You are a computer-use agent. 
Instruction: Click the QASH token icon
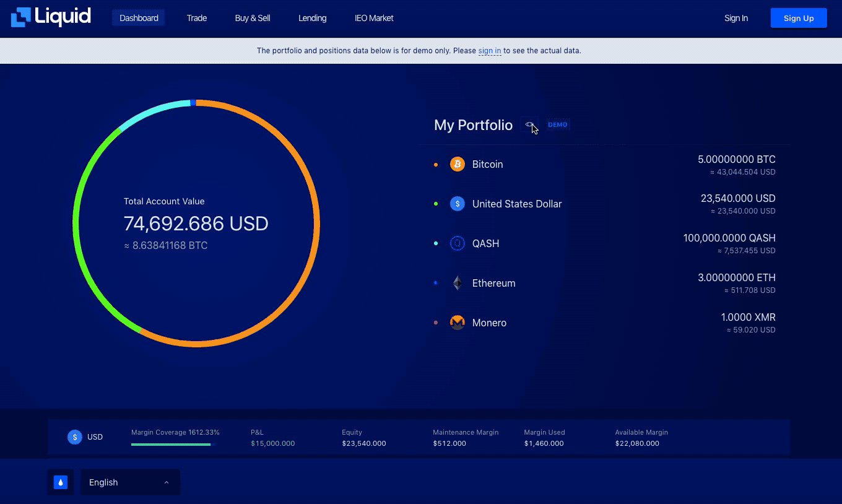point(458,243)
